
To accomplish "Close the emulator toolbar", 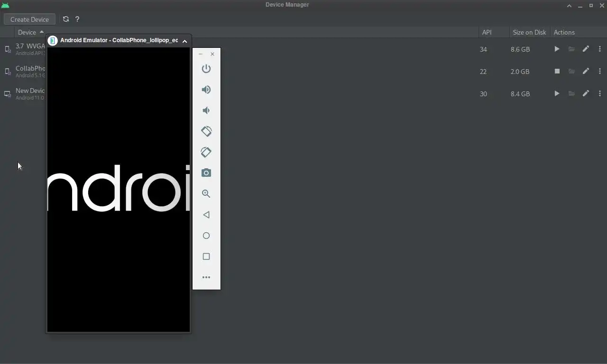I will pos(212,54).
